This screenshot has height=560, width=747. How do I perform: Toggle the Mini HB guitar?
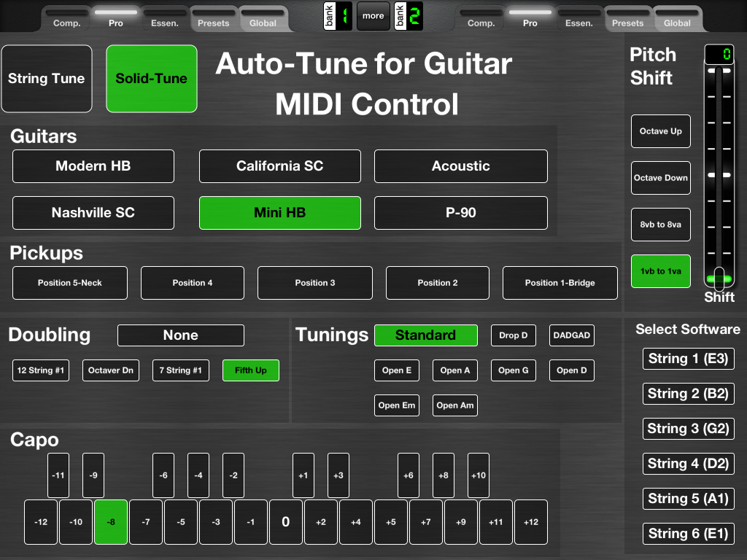point(280,213)
